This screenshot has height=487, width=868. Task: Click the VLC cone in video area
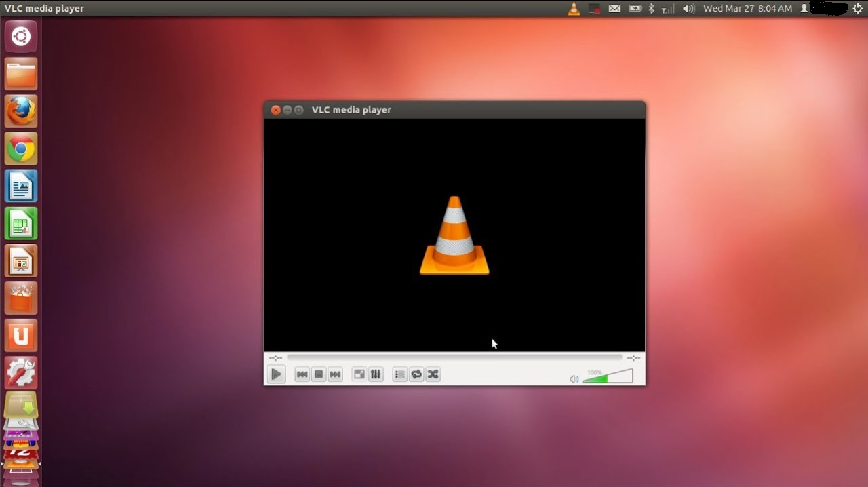tap(454, 236)
